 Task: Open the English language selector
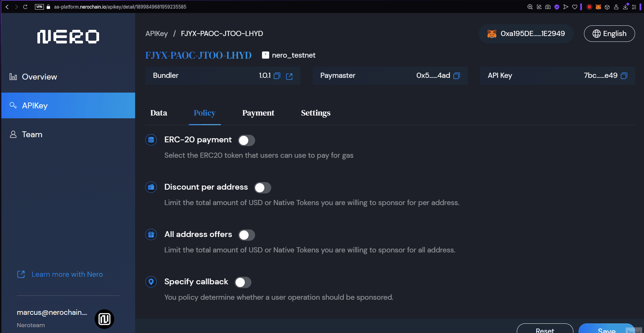click(609, 34)
